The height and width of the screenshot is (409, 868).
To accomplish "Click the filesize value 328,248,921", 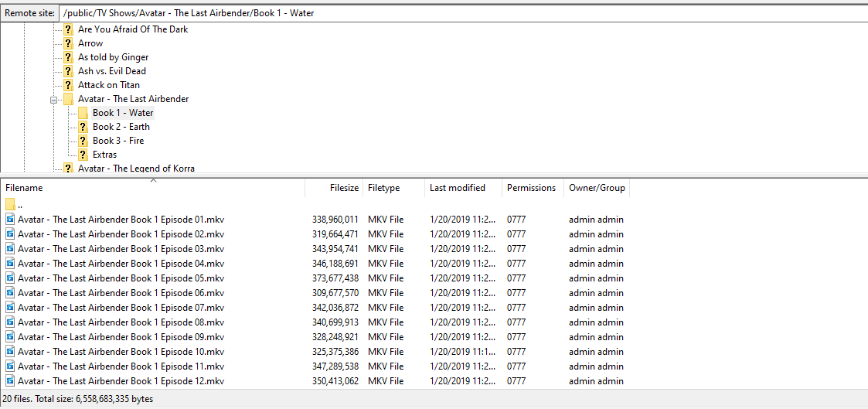I will (x=335, y=336).
